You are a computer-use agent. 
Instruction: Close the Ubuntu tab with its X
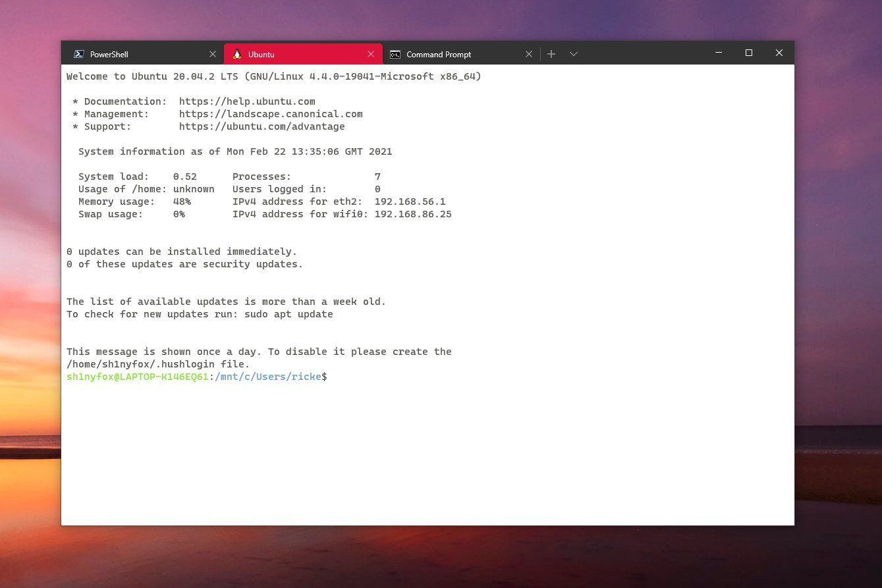[x=371, y=53]
